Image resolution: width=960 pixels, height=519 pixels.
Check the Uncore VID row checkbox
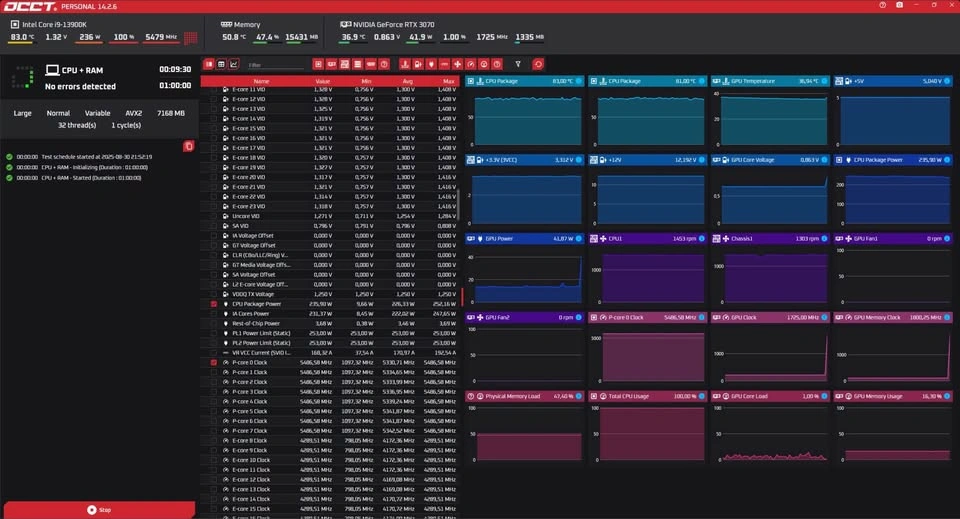click(214, 216)
